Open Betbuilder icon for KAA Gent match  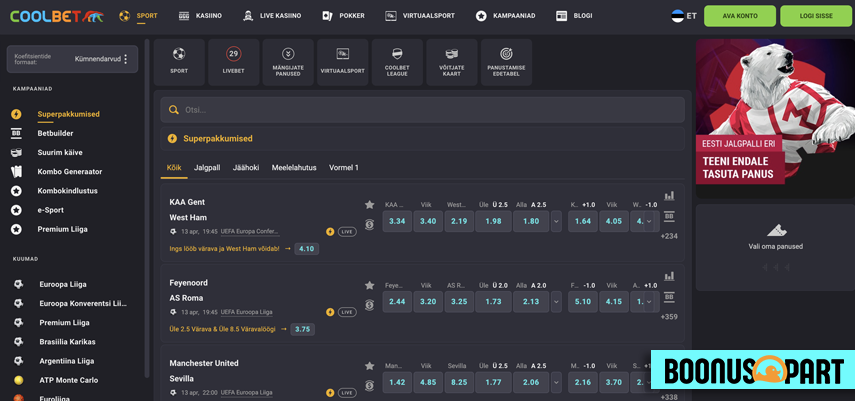tap(669, 216)
